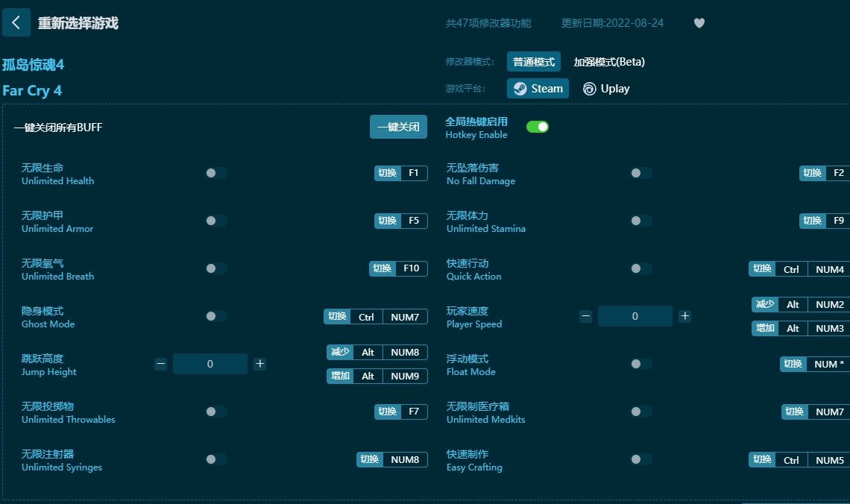This screenshot has height=504, width=850.
Task: Click 切换 hotkey label for Ghost Mode
Action: pyautogui.click(x=337, y=316)
